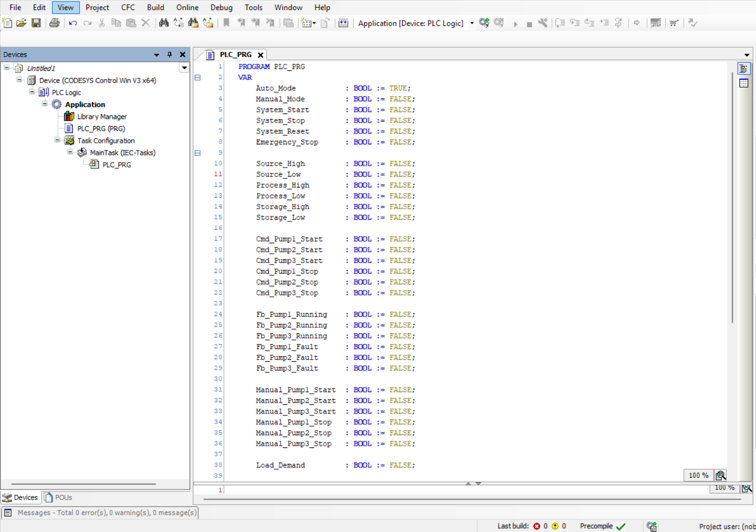The height and width of the screenshot is (532, 756).
Task: Click the editor vertical scrollbar
Action: click(x=732, y=198)
